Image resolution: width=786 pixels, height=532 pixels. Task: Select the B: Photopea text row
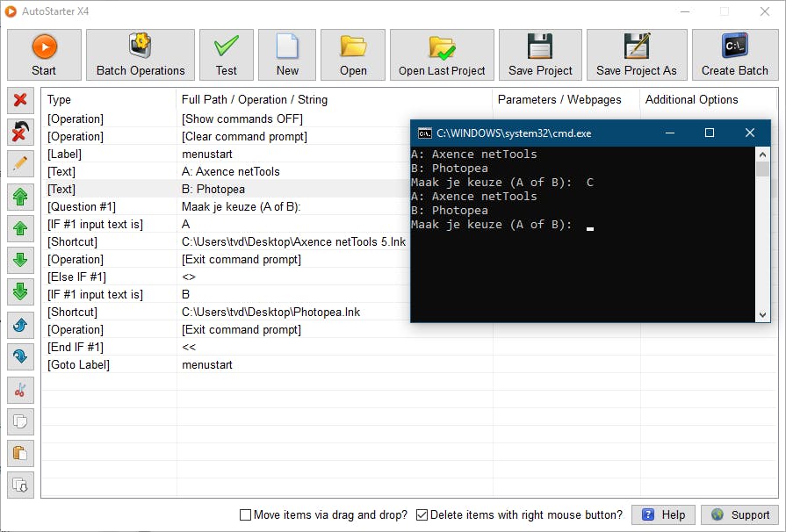226,189
